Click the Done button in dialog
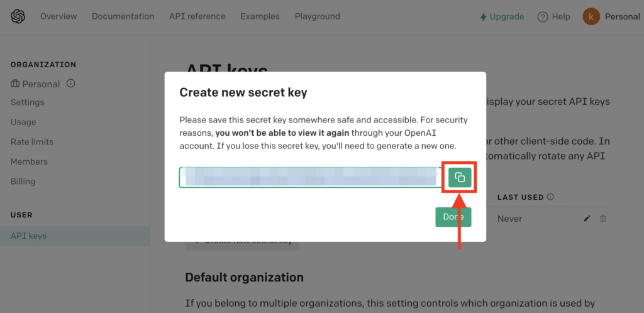Image resolution: width=644 pixels, height=313 pixels. click(453, 217)
